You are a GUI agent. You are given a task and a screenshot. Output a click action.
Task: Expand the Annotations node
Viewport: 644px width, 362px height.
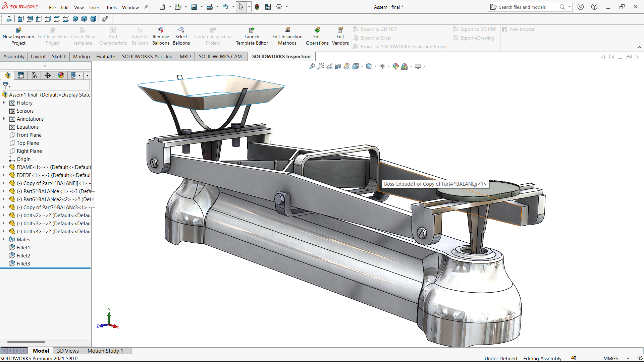(x=4, y=119)
